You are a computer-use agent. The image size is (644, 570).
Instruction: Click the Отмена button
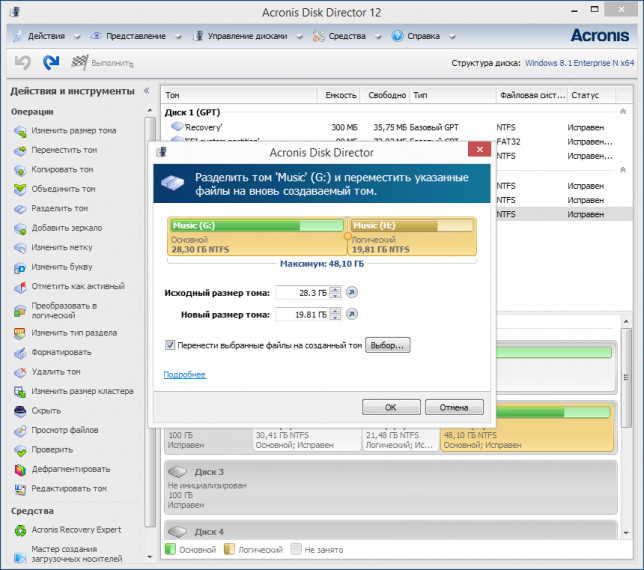point(454,407)
